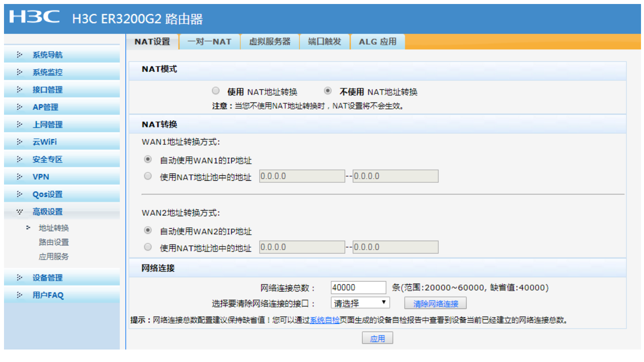Open the 虚拟服务器 tab
This screenshot has width=644, height=362.
pos(270,42)
